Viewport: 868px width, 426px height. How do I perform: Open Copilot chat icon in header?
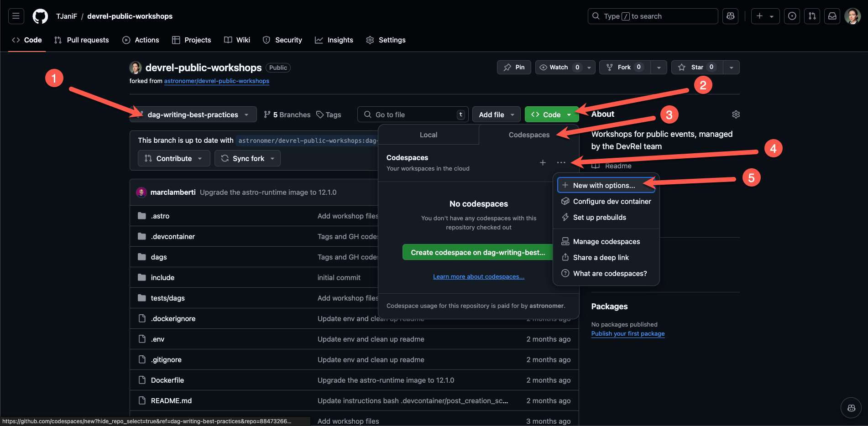point(730,16)
